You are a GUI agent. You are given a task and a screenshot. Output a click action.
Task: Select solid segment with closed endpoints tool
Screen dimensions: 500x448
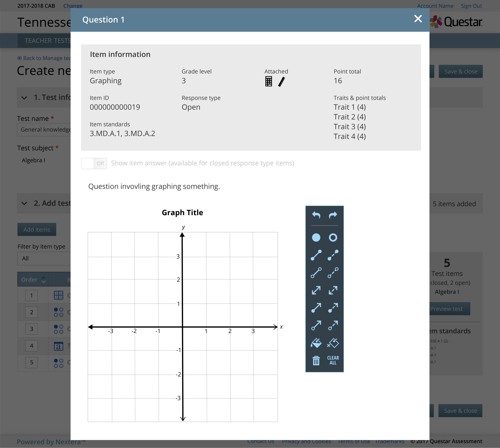(x=316, y=255)
